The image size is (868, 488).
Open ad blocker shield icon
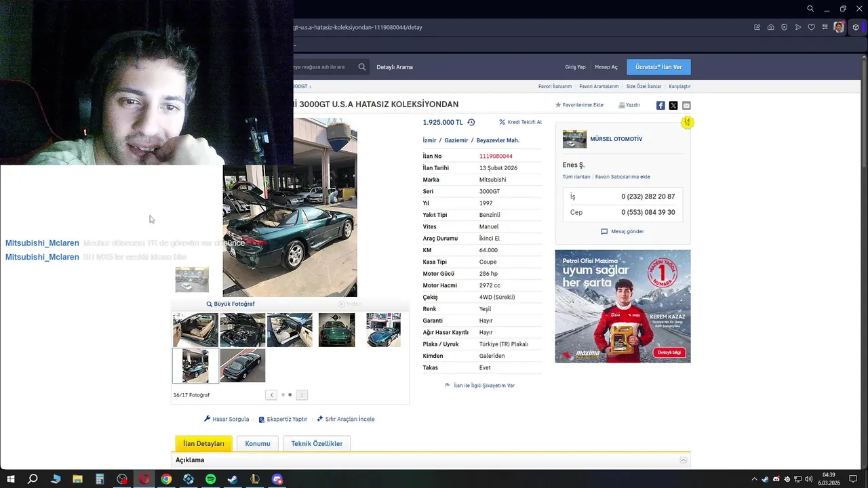tap(784, 27)
